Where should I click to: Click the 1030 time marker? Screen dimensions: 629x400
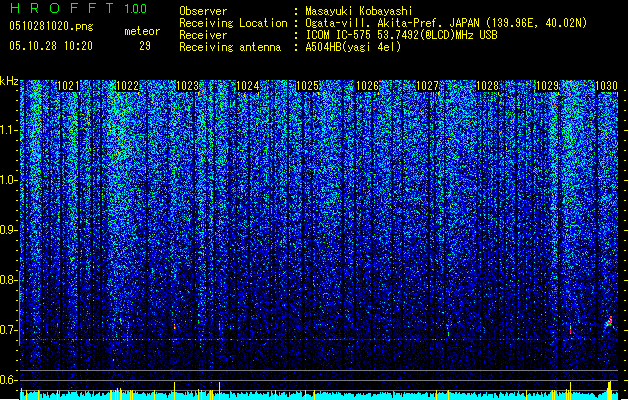point(606,86)
